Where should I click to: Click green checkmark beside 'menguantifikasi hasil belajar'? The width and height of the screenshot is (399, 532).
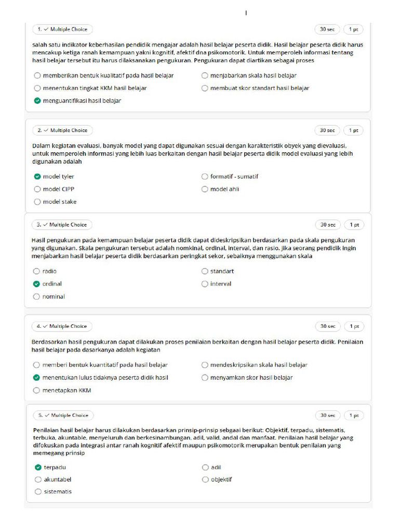pyautogui.click(x=37, y=101)
